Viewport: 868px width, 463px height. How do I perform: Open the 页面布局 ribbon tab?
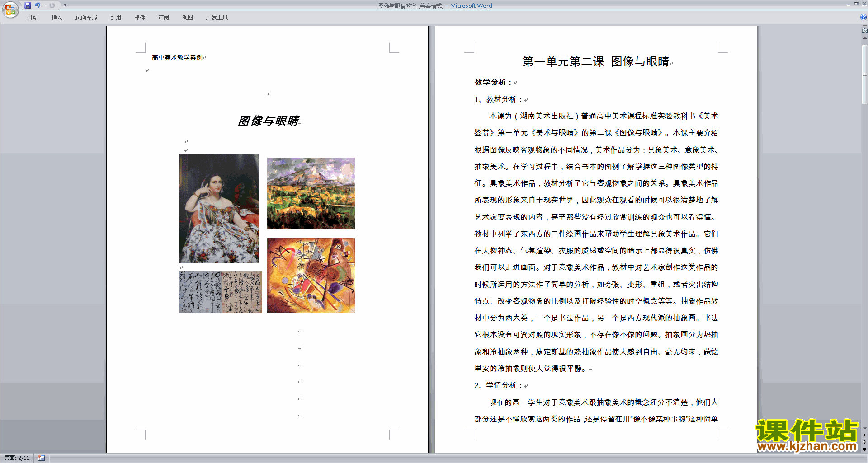86,18
